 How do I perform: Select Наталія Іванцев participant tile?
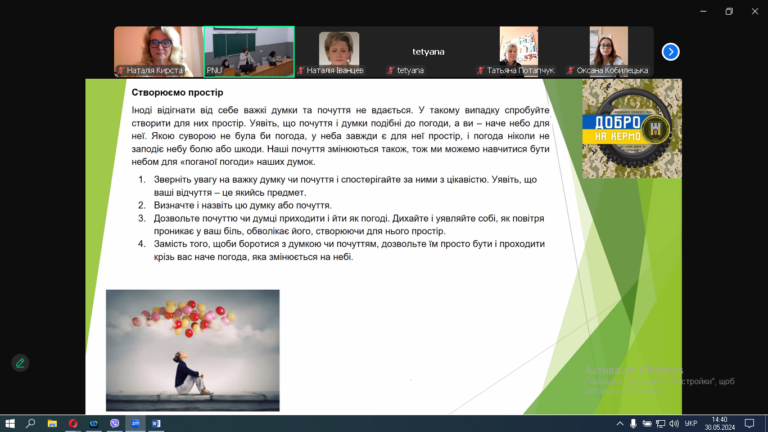pyautogui.click(x=339, y=52)
